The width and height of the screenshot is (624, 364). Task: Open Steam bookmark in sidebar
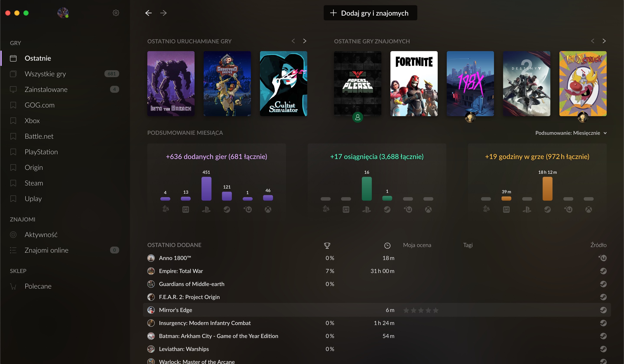pyautogui.click(x=65, y=183)
